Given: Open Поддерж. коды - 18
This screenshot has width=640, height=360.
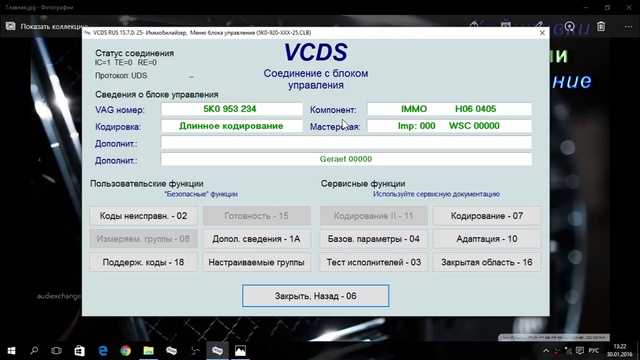Looking at the screenshot, I should (143, 262).
